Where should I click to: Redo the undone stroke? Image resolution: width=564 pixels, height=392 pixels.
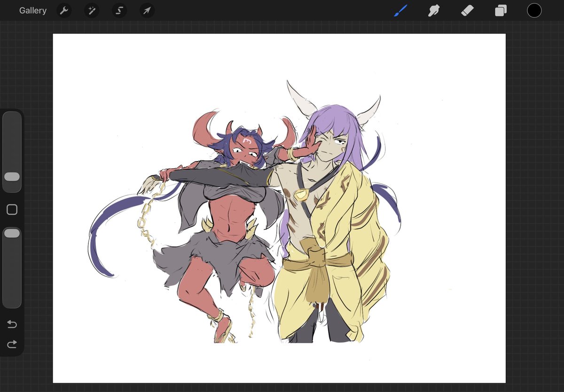pos(12,345)
